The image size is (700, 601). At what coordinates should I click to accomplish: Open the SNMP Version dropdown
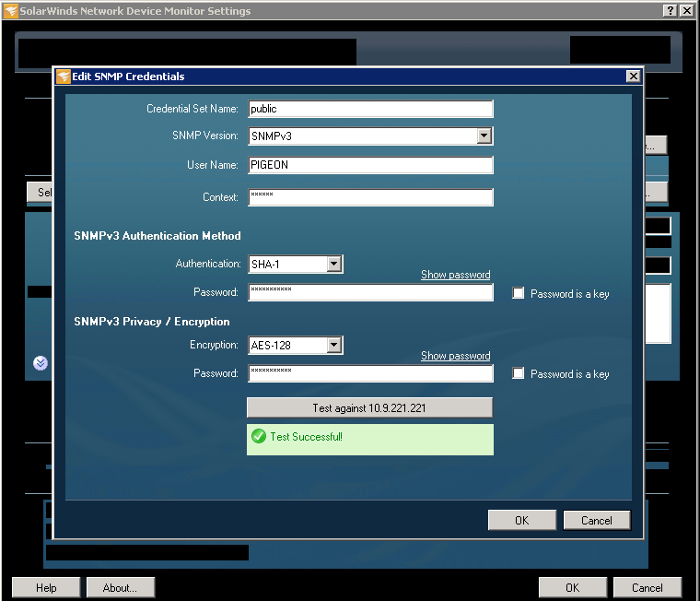click(484, 136)
